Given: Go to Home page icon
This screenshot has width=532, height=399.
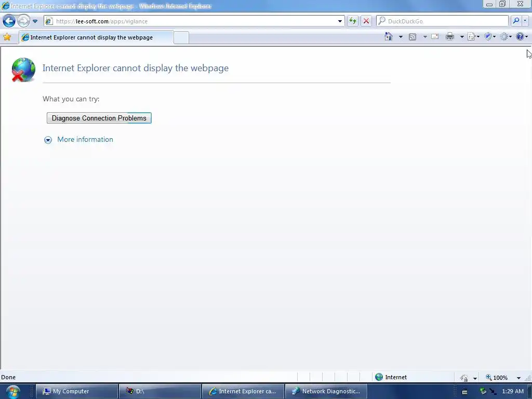Looking at the screenshot, I should 389,37.
